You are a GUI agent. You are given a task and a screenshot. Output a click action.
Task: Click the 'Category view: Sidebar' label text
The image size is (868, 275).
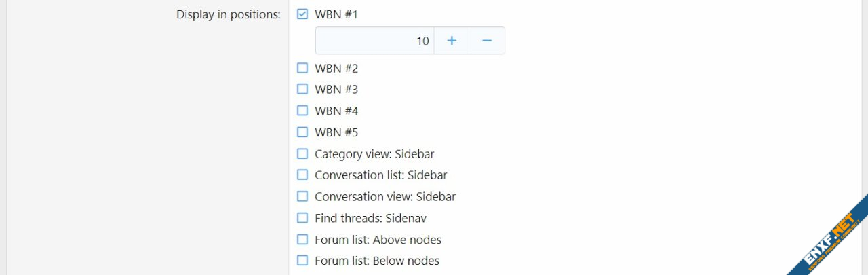pos(374,154)
